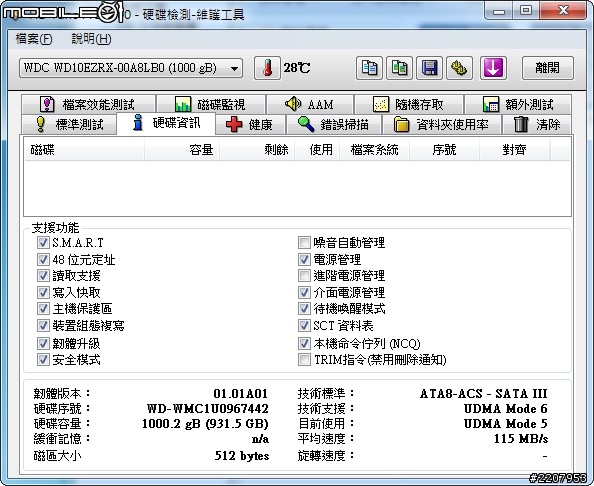
Task: Maximize the window
Action: click(526, 11)
